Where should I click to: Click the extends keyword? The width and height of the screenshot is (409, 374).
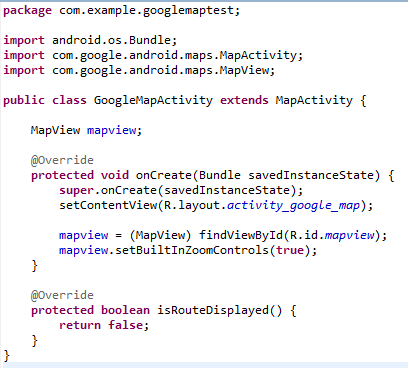[x=244, y=100]
